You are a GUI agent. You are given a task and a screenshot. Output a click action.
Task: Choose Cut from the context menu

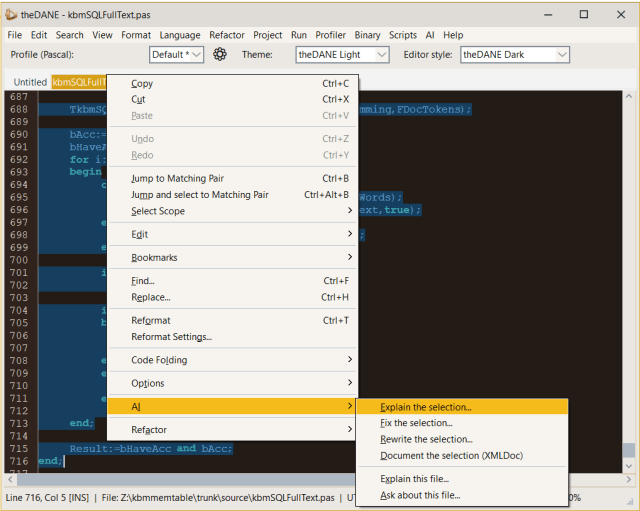coord(232,99)
